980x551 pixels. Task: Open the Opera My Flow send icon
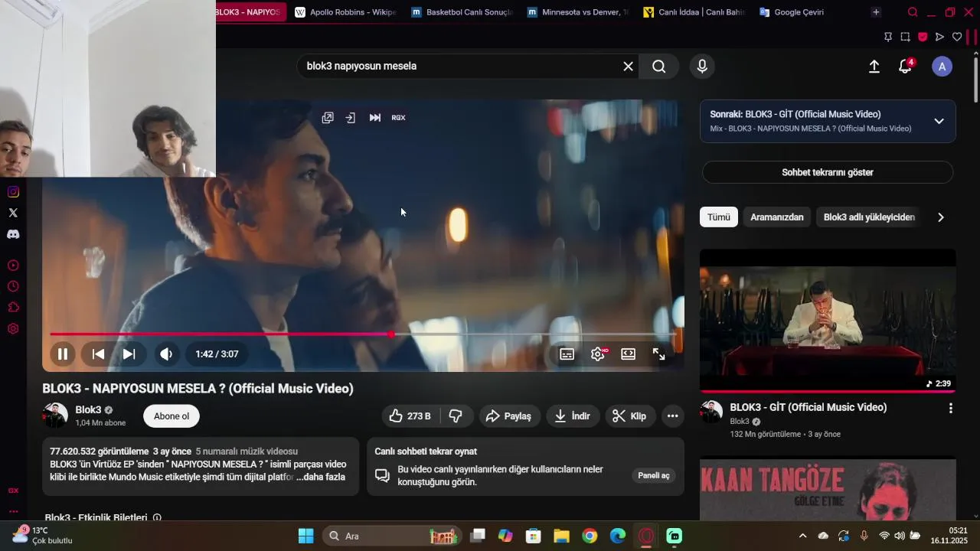(939, 37)
